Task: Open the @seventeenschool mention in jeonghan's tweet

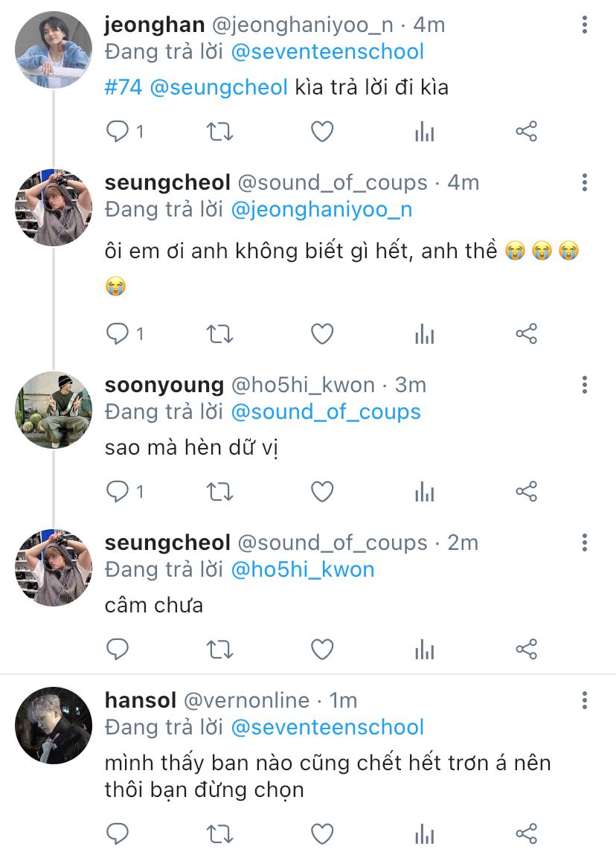Action: 327,51
